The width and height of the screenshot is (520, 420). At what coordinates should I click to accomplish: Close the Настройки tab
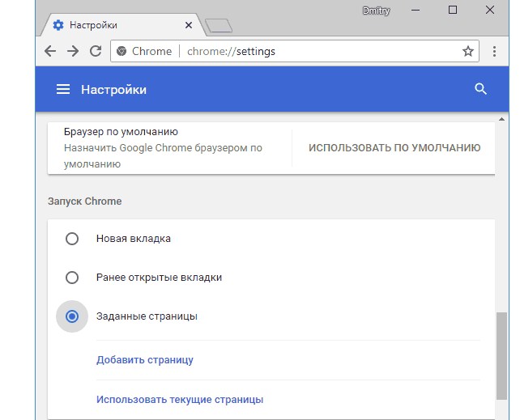coord(189,25)
